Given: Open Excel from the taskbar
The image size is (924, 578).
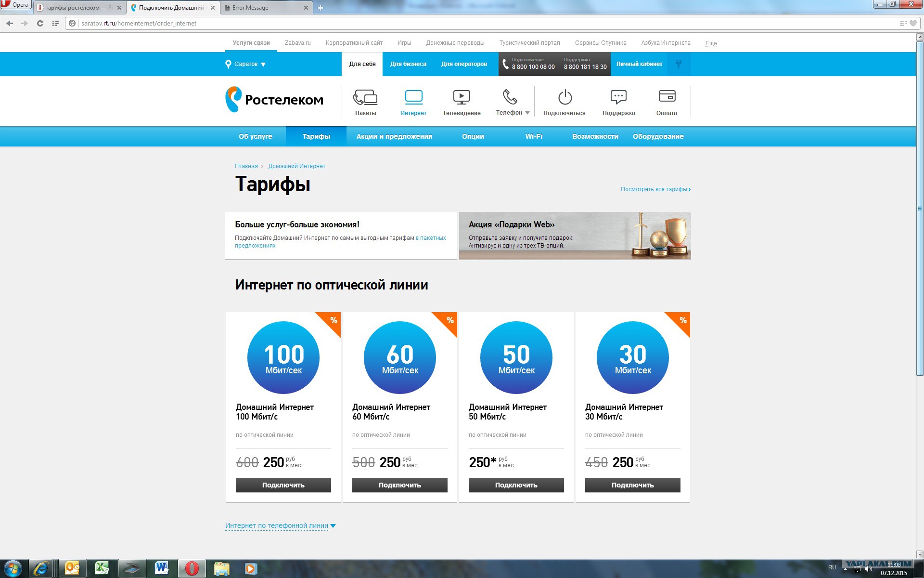Looking at the screenshot, I should [102, 568].
